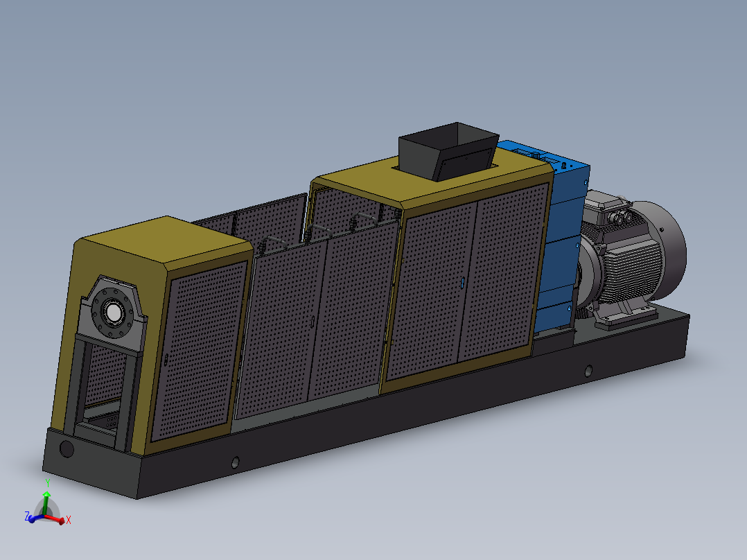Select the base side hole near the motor end

pos(588,370)
